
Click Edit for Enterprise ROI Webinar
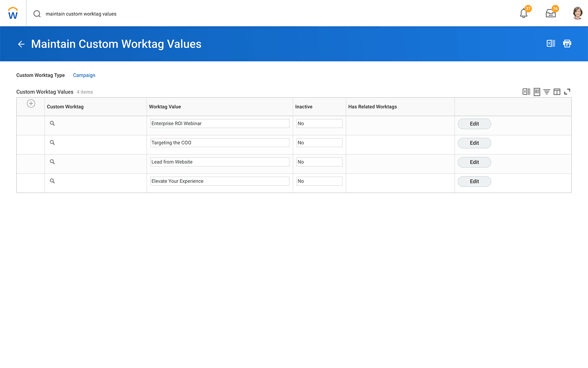[x=474, y=124]
